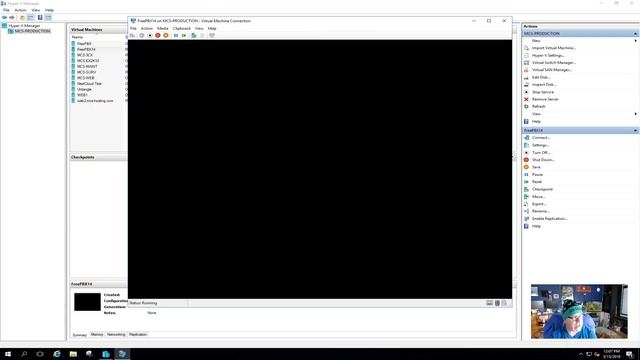Switch to Networking tab in details pane
The image size is (640, 360).
[x=116, y=335]
